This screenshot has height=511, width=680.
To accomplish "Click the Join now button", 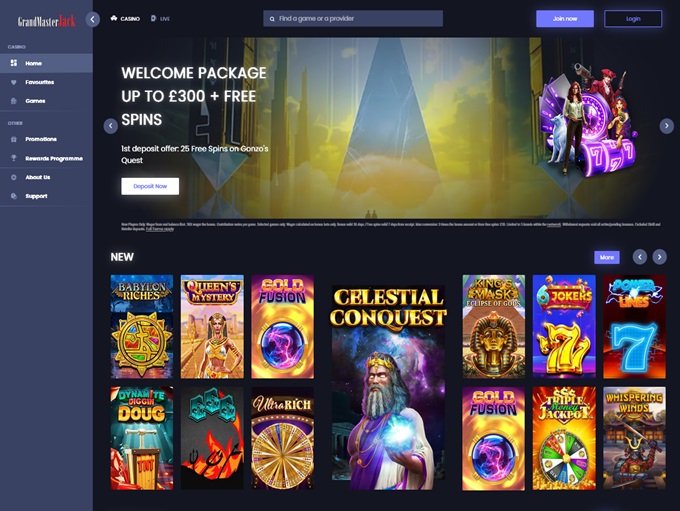I will coord(565,19).
